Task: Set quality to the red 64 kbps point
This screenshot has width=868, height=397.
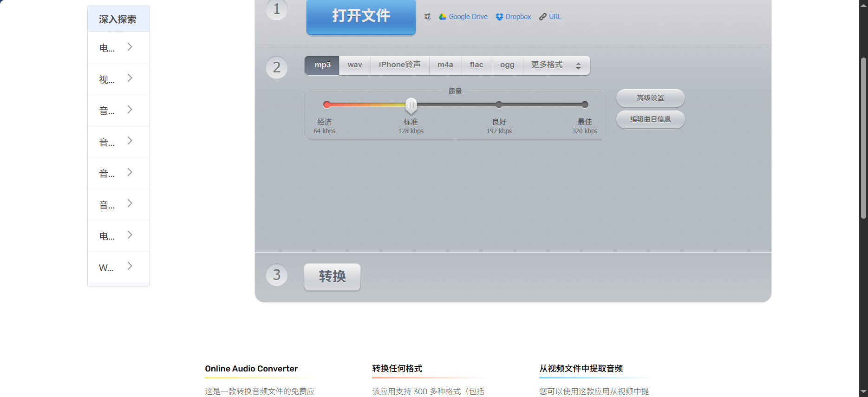Action: coord(327,104)
